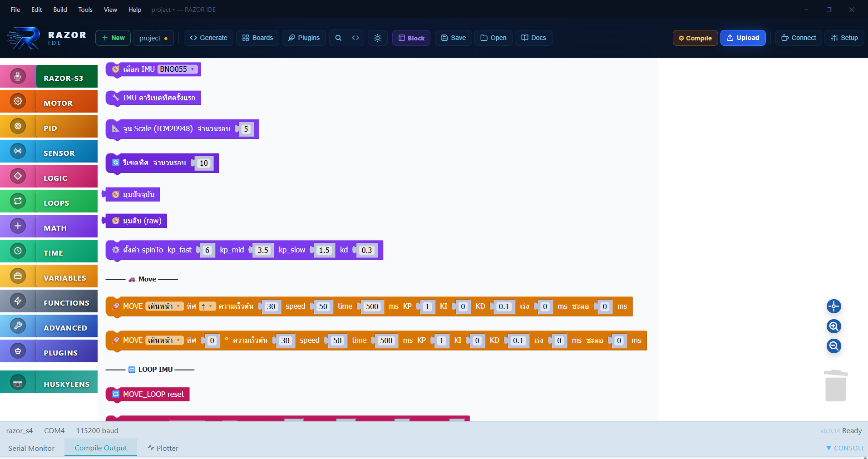This screenshot has width=868, height=459.
Task: Select the project file tab
Action: click(x=153, y=38)
